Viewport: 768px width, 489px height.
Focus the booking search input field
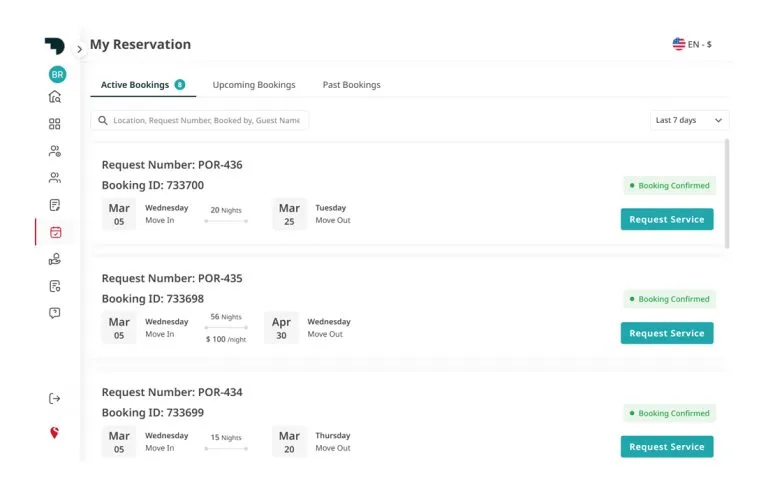199,121
